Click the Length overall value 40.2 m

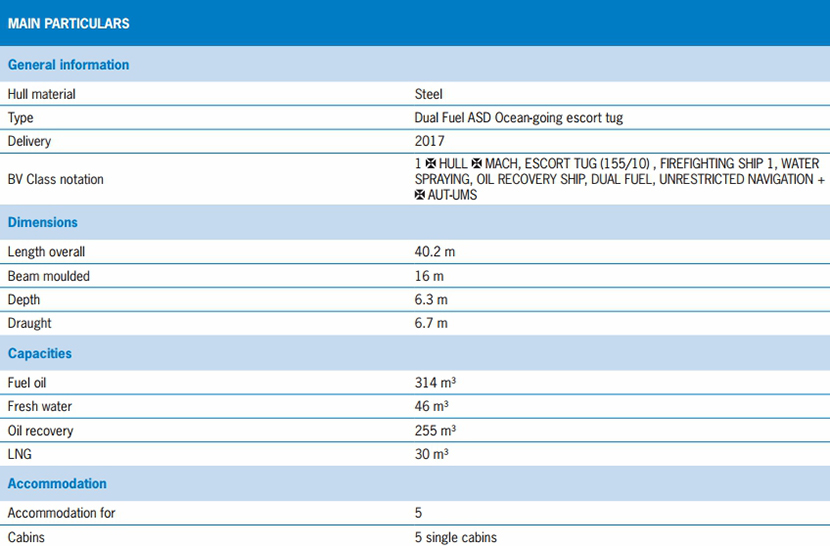(x=435, y=252)
